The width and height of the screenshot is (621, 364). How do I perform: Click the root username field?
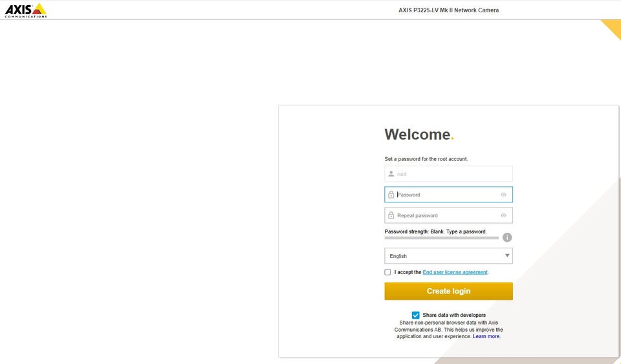(448, 174)
